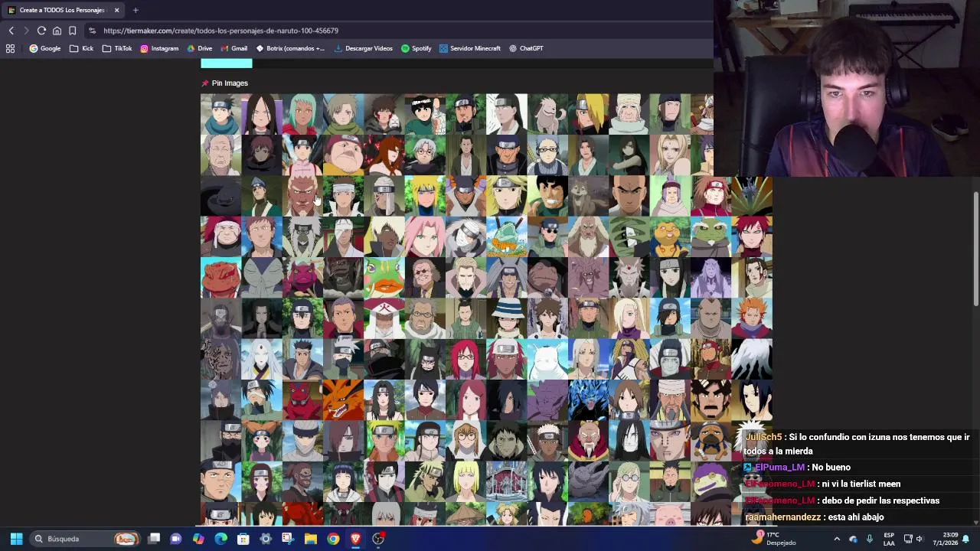980x551 pixels.
Task: Open network status tray icon
Action: (908, 539)
